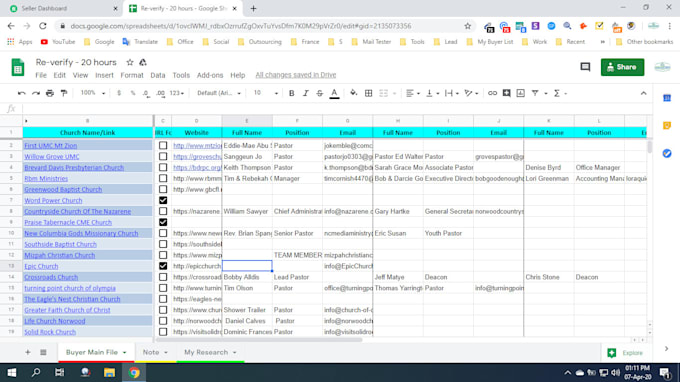Add a new sheet with the plus icon

coord(28,352)
